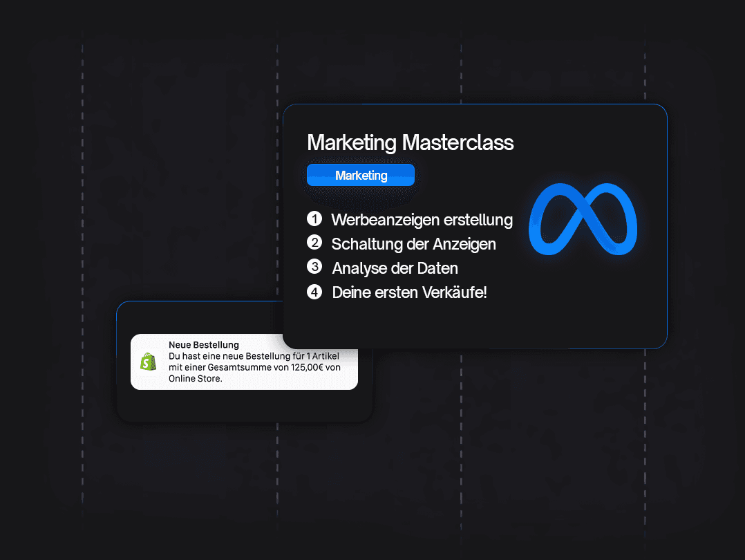This screenshot has height=560, width=745.
Task: Click 'Schaltung der Anzeigen' list item
Action: click(x=413, y=244)
